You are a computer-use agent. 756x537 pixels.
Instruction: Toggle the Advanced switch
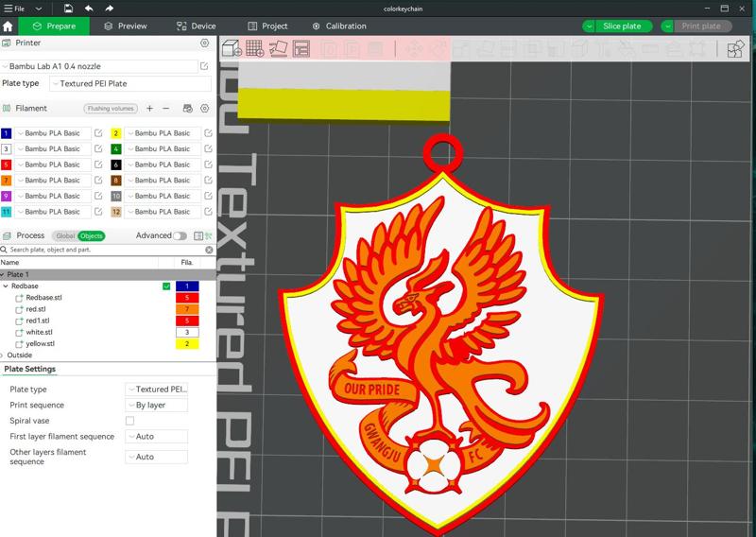pyautogui.click(x=180, y=235)
